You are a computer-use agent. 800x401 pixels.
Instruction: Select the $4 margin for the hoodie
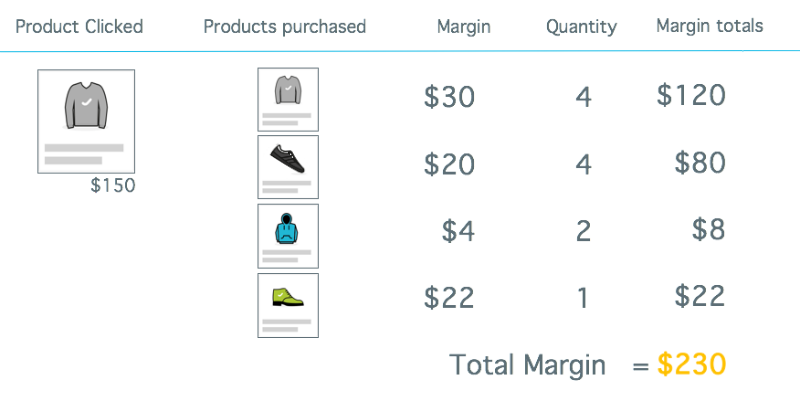coord(458,231)
